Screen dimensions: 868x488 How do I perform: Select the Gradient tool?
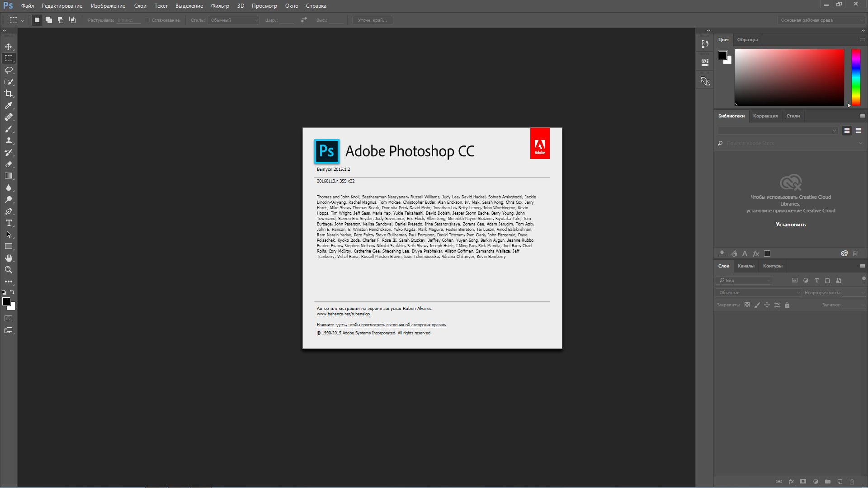(9, 176)
